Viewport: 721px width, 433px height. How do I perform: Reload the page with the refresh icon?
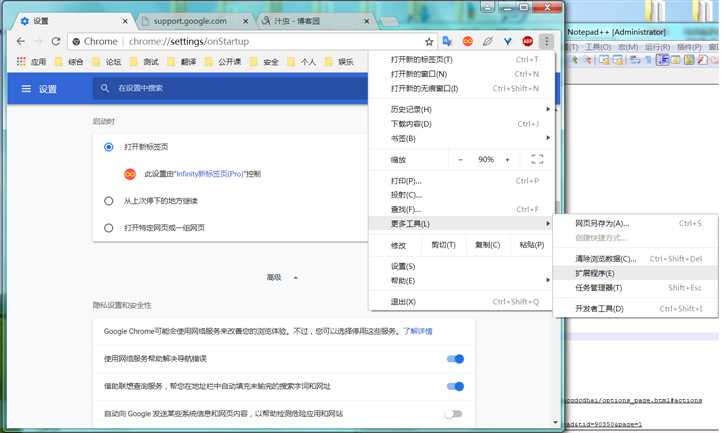pos(56,41)
